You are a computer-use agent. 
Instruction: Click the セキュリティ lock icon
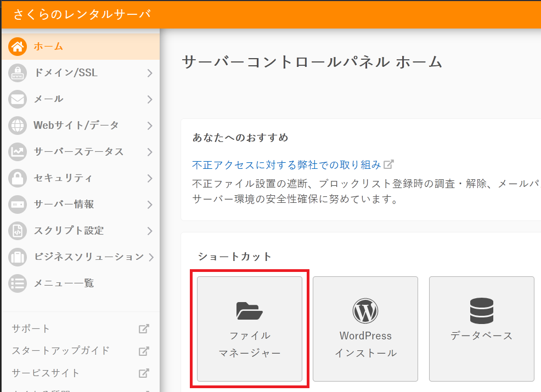coord(18,178)
